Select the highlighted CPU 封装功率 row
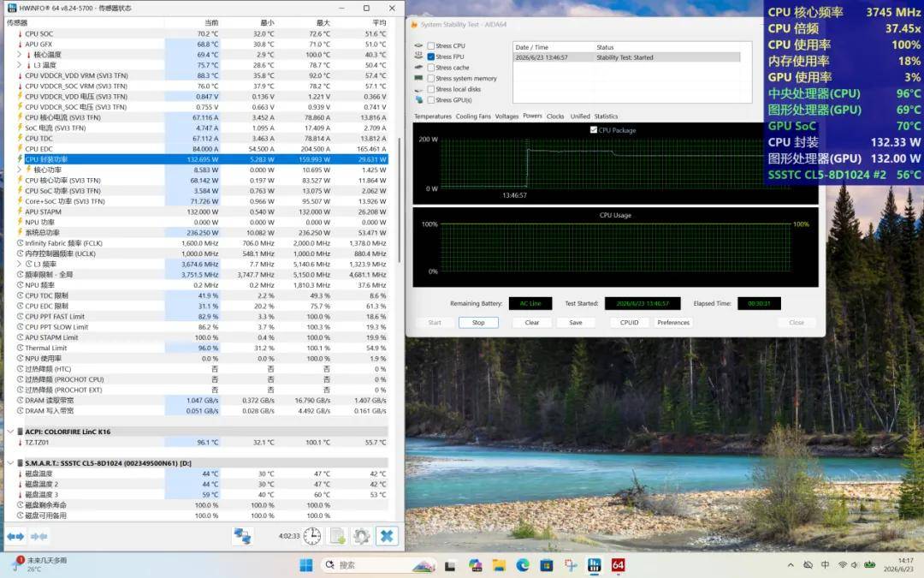The image size is (924, 578). click(x=196, y=159)
